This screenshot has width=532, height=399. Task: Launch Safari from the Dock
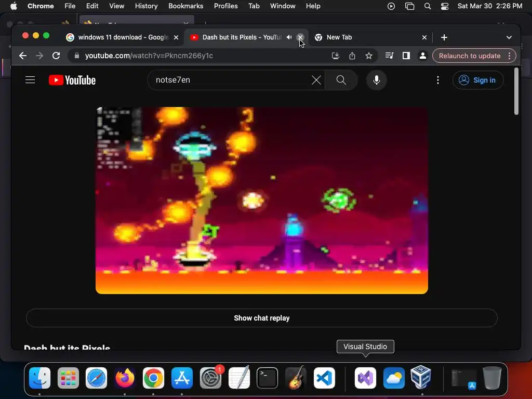96,378
